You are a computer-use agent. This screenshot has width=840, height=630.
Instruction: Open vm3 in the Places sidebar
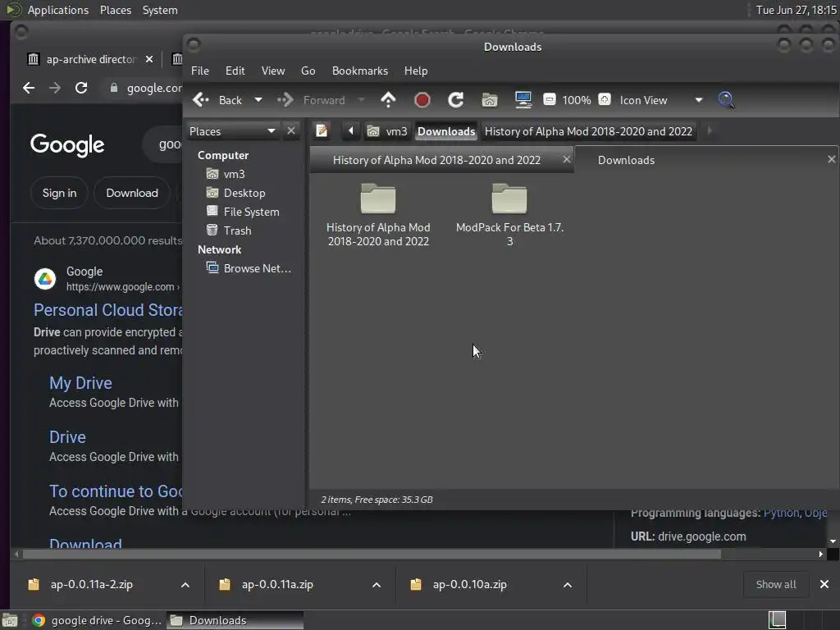point(234,174)
